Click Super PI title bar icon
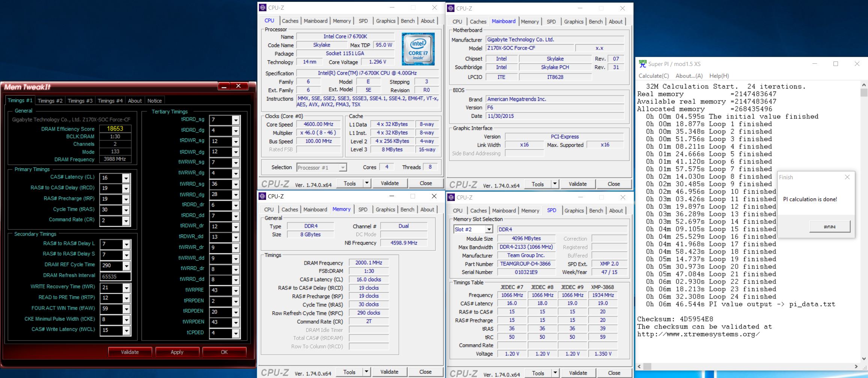Image resolution: width=868 pixels, height=378 pixels. pyautogui.click(x=642, y=64)
